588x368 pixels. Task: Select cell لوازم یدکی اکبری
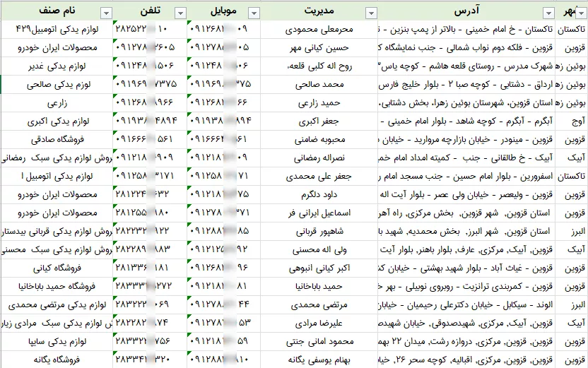pos(57,121)
